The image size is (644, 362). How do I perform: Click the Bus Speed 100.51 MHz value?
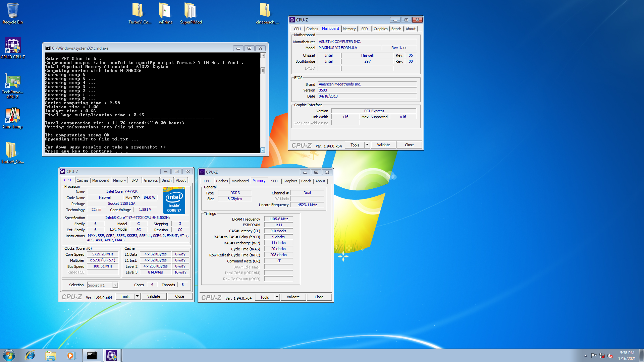(103, 266)
